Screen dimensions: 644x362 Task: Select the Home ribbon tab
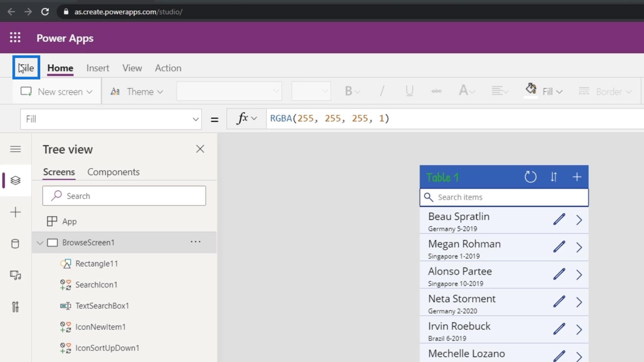60,68
